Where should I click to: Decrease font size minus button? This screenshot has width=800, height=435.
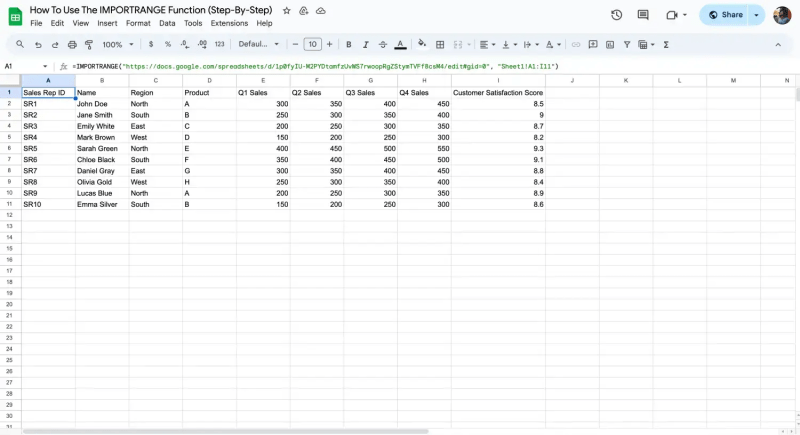295,44
